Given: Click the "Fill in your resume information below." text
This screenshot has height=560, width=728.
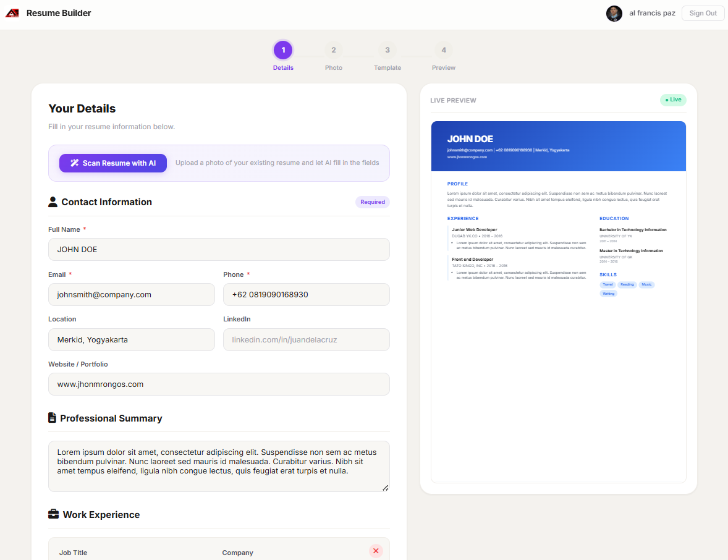Looking at the screenshot, I should point(111,127).
